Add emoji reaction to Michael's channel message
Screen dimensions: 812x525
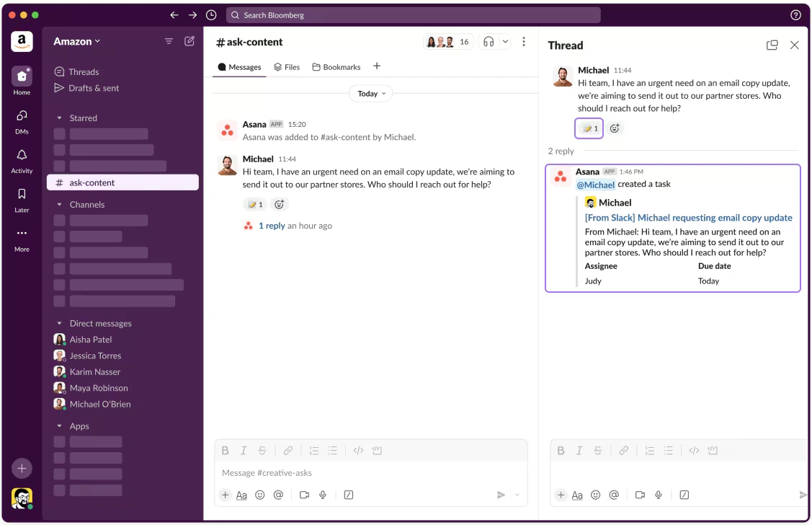point(279,204)
